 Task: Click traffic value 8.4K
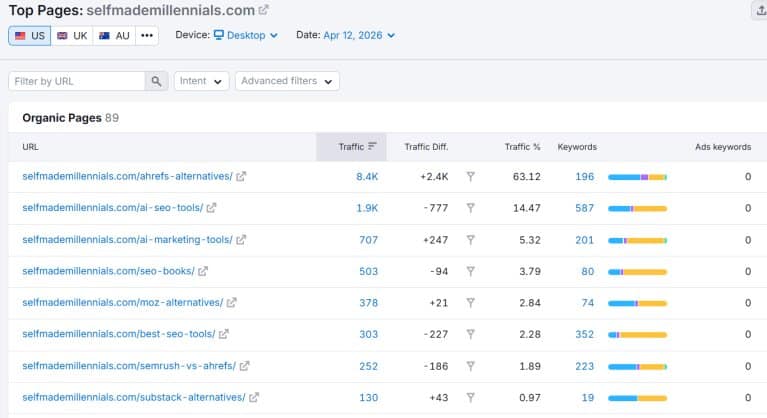pyautogui.click(x=367, y=176)
